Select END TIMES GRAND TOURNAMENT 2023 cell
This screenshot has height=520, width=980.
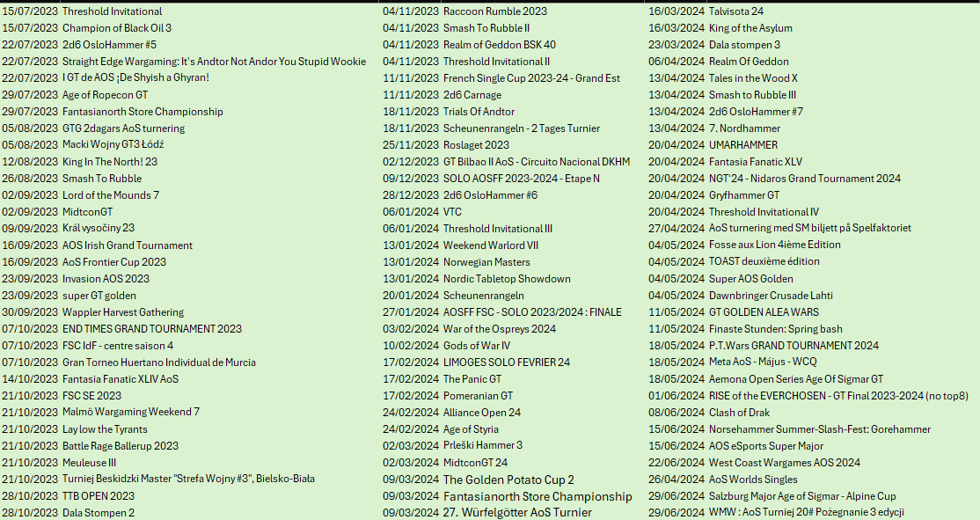[x=152, y=329]
